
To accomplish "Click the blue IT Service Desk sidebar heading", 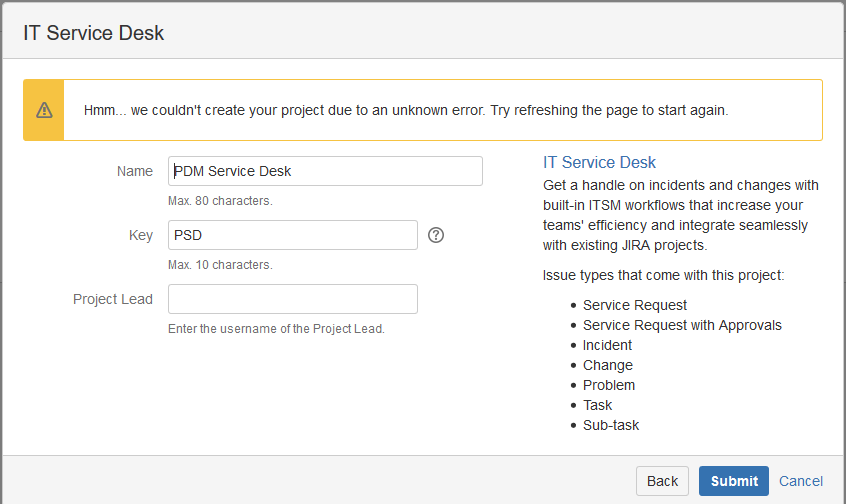I will 599,162.
